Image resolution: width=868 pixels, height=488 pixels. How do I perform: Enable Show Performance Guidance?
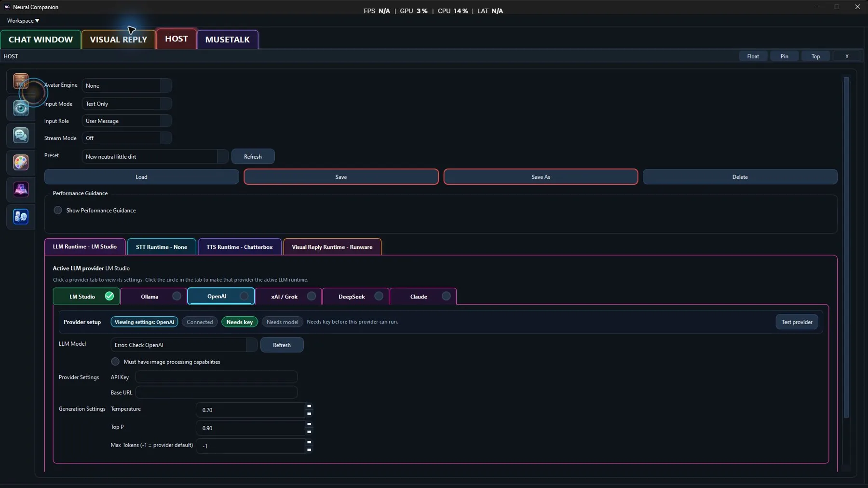click(x=58, y=210)
